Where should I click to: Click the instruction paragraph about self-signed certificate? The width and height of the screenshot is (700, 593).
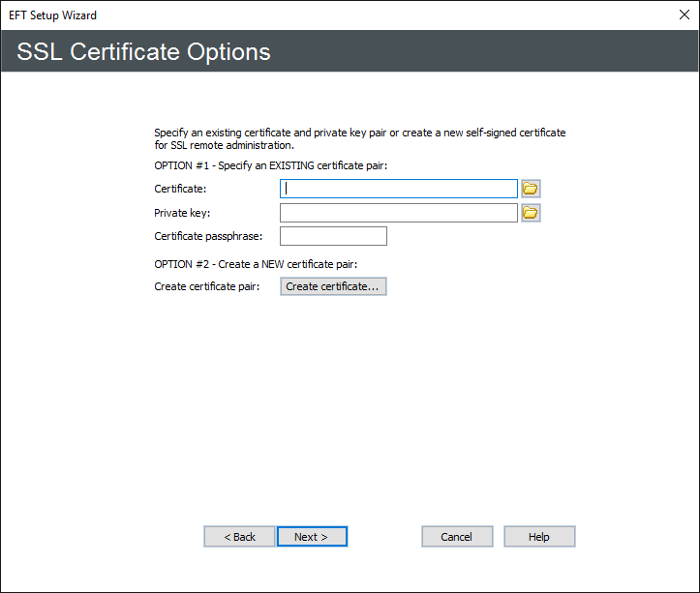click(359, 138)
